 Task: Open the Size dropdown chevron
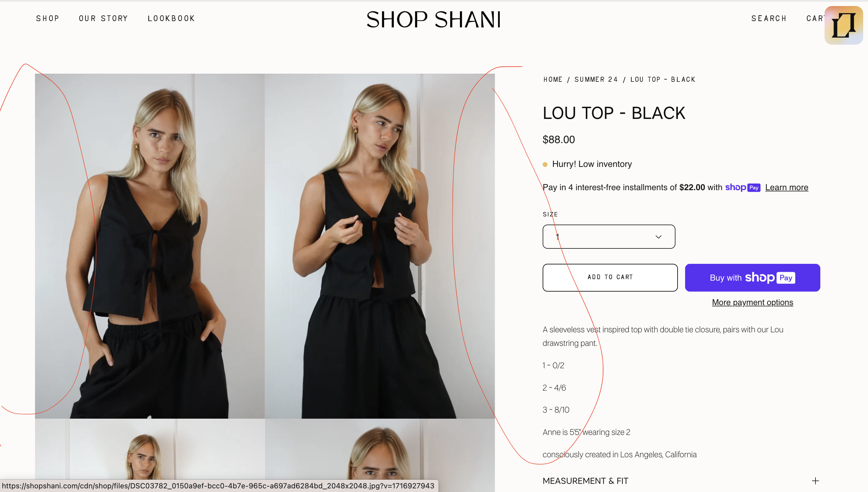(658, 237)
